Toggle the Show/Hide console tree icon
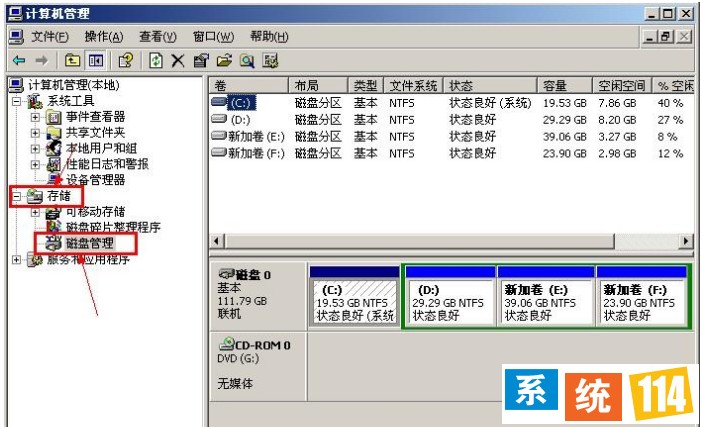The image size is (702, 427). (x=96, y=60)
